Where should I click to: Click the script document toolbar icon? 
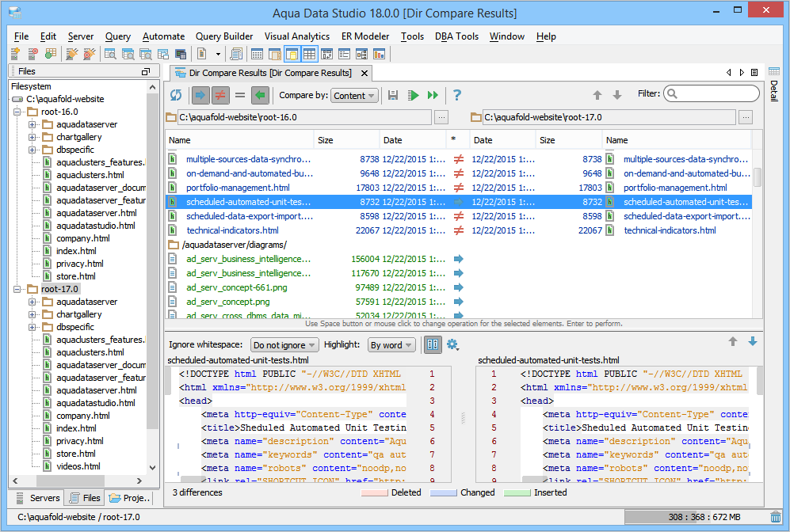coord(201,54)
